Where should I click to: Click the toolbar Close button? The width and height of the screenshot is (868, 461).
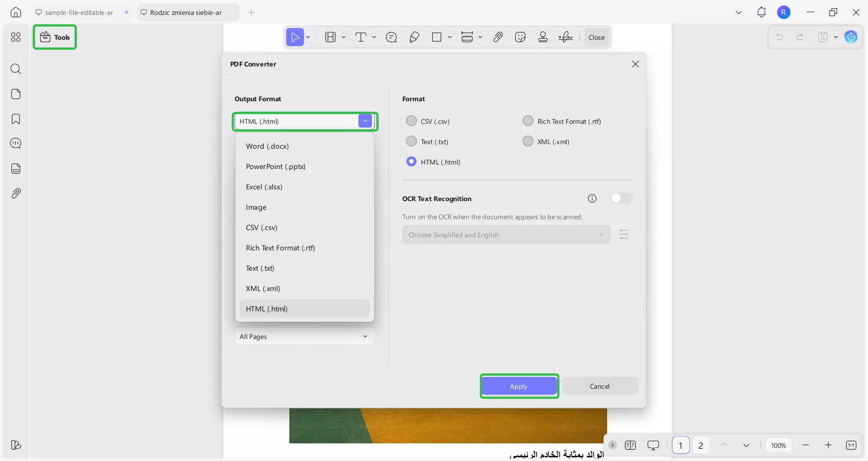click(596, 37)
